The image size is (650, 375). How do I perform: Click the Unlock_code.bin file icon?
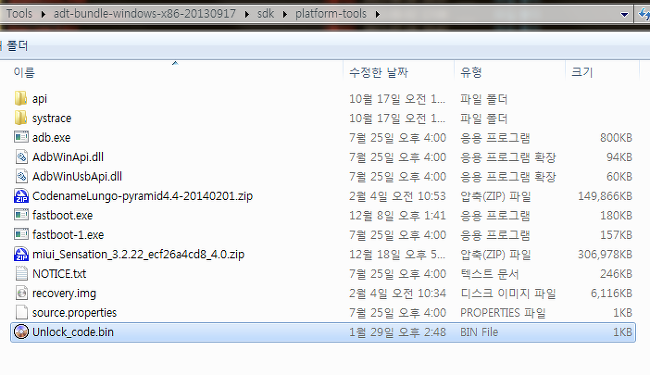(x=21, y=332)
